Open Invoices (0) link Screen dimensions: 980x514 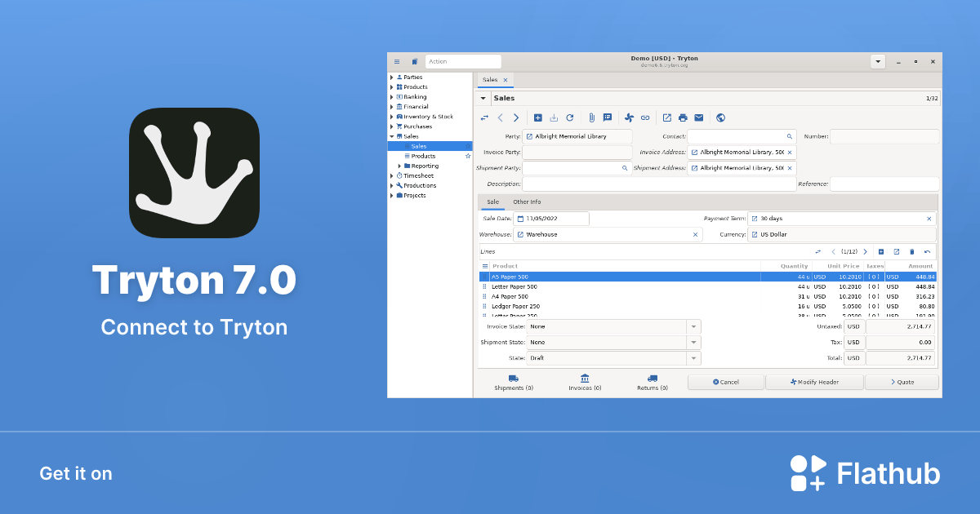click(x=585, y=383)
